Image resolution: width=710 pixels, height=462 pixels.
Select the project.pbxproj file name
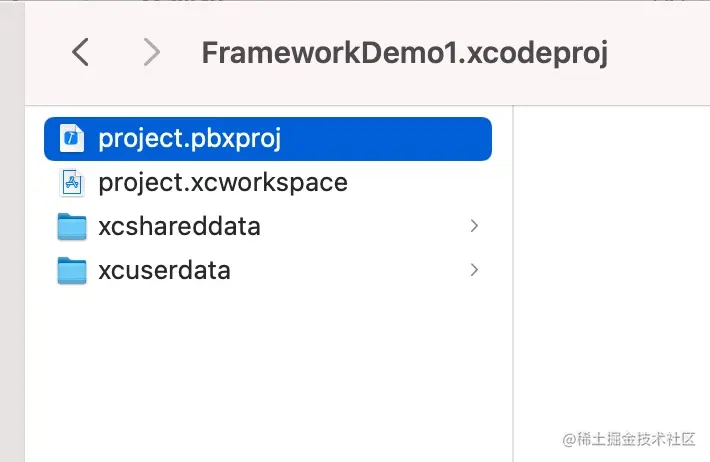(x=190, y=138)
